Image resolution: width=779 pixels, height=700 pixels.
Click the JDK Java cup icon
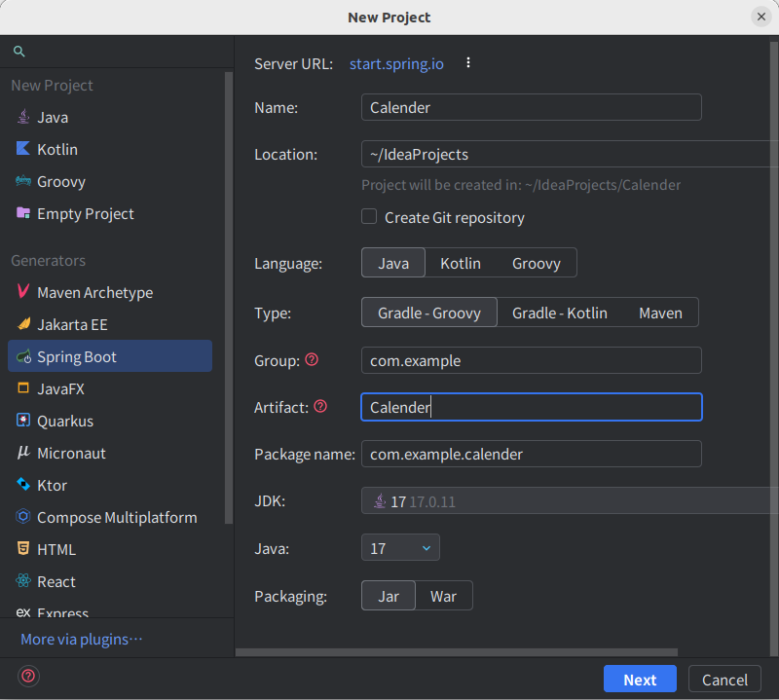[380, 500]
